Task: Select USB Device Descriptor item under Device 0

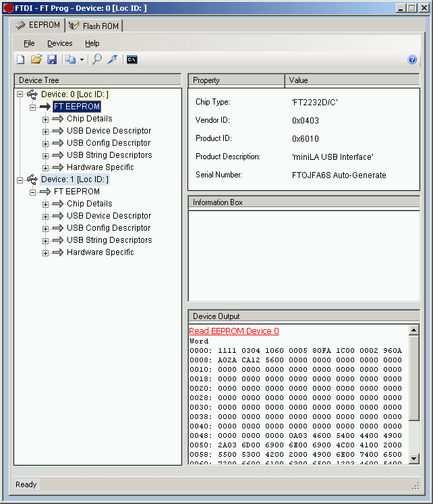Action: click(x=109, y=131)
